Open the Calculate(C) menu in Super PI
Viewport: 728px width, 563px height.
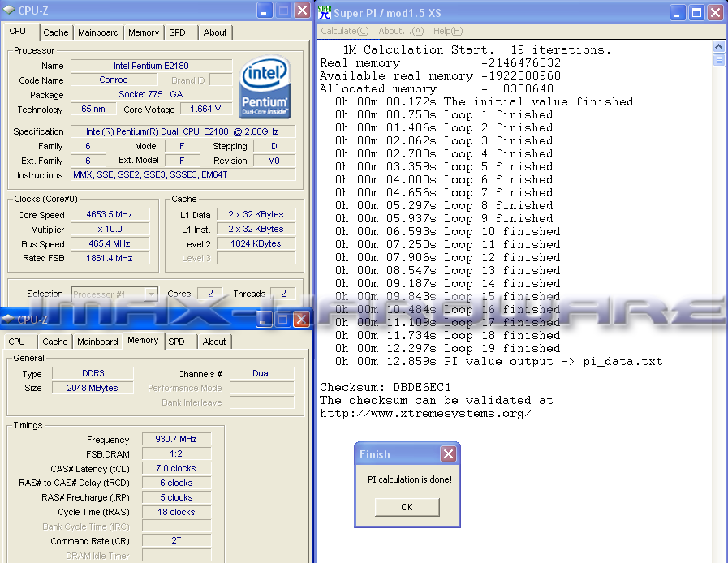(344, 31)
